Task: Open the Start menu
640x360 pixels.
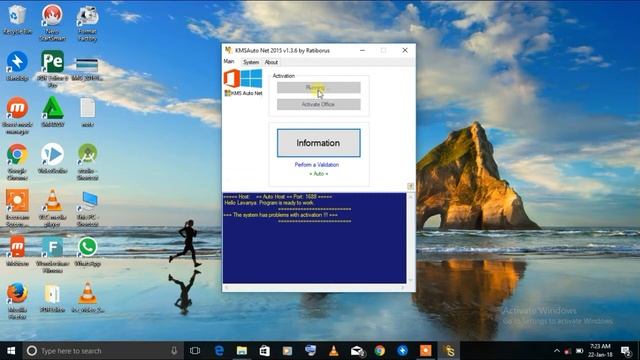Action: coord(11,351)
